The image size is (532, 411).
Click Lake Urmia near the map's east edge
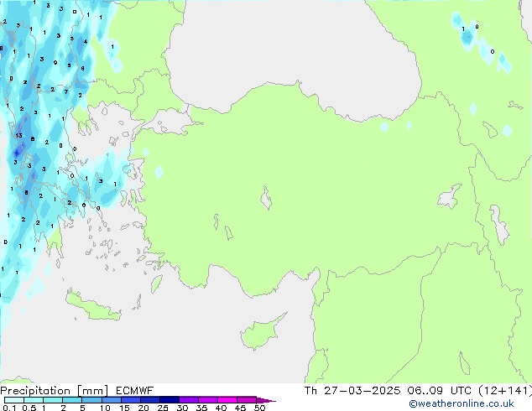click(x=499, y=225)
